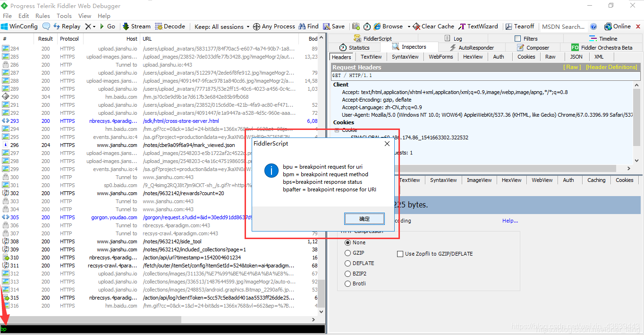The height and width of the screenshot is (335, 644).
Task: Click the Help... link
Action: pyautogui.click(x=510, y=221)
